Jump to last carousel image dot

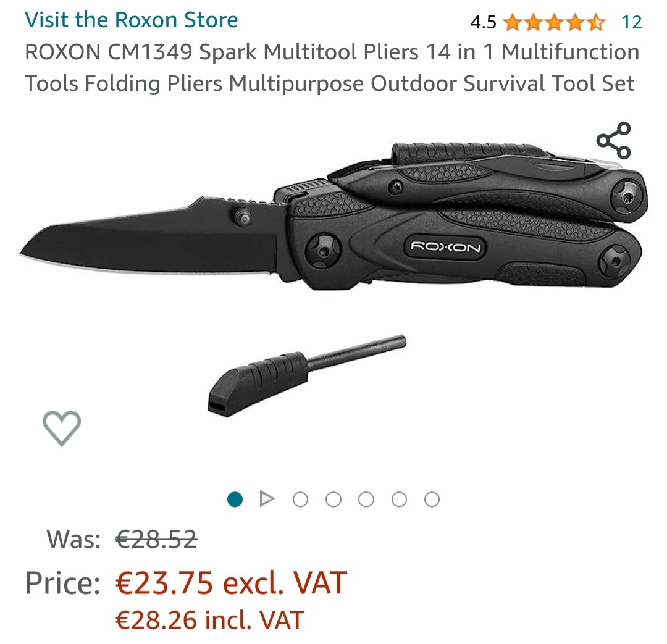[432, 499]
